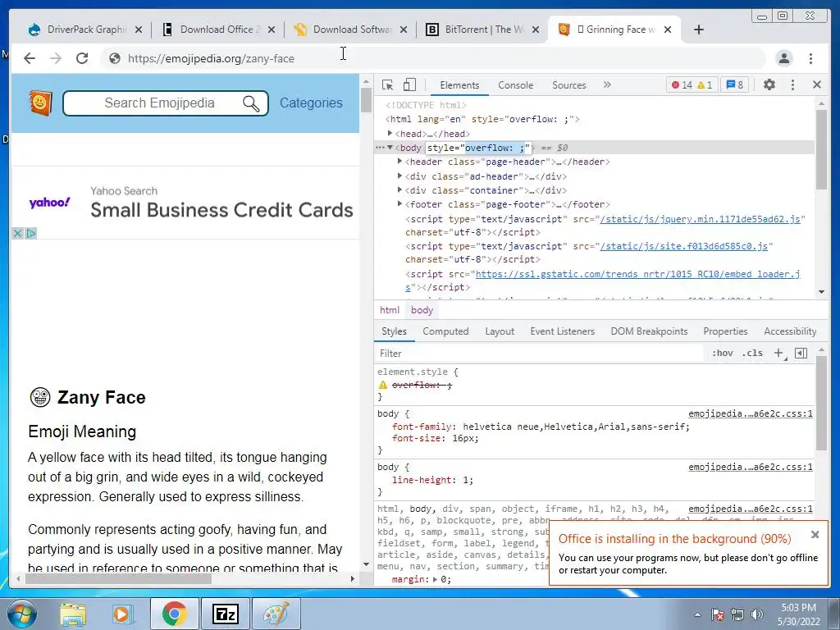Open the Accessibility tab
Viewport: 840px width, 630px height.
point(790,331)
